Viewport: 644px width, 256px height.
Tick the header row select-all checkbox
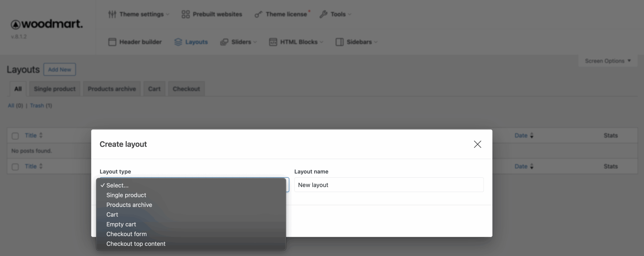(15, 136)
